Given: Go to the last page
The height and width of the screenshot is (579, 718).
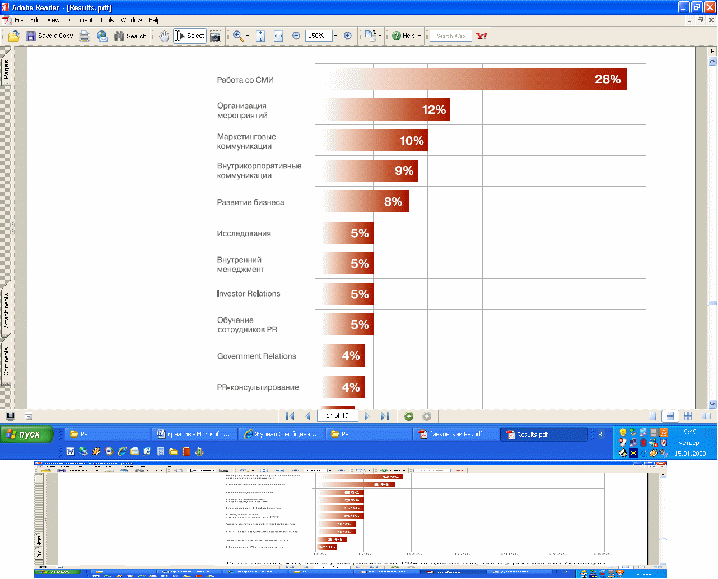Looking at the screenshot, I should (x=385, y=416).
